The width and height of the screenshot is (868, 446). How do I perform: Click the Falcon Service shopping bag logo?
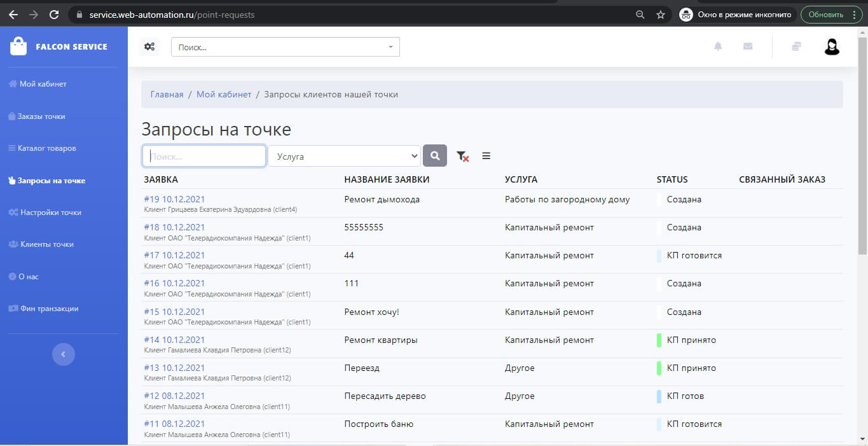(x=18, y=46)
